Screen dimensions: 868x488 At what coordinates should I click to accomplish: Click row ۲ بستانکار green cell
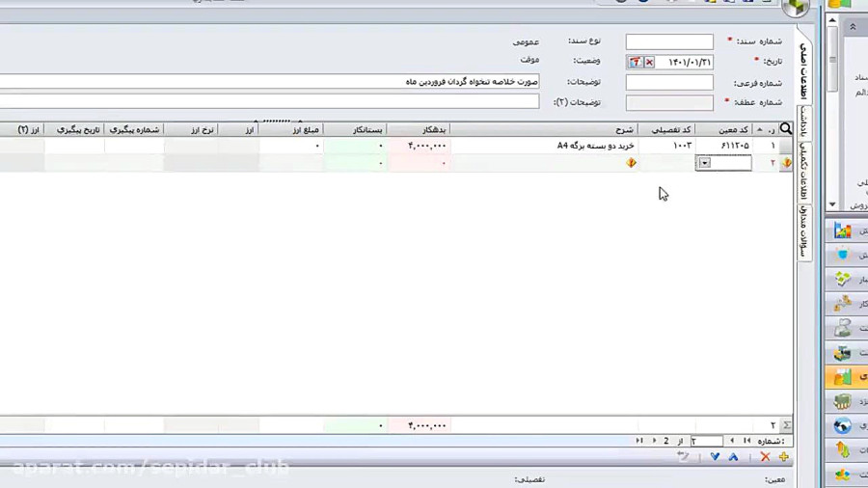(355, 163)
